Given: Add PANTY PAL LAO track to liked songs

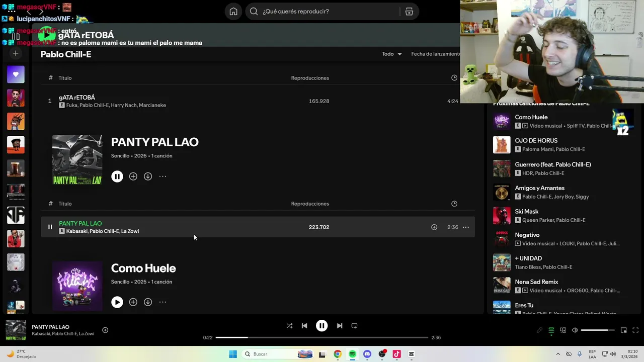Looking at the screenshot, I should [x=434, y=227].
